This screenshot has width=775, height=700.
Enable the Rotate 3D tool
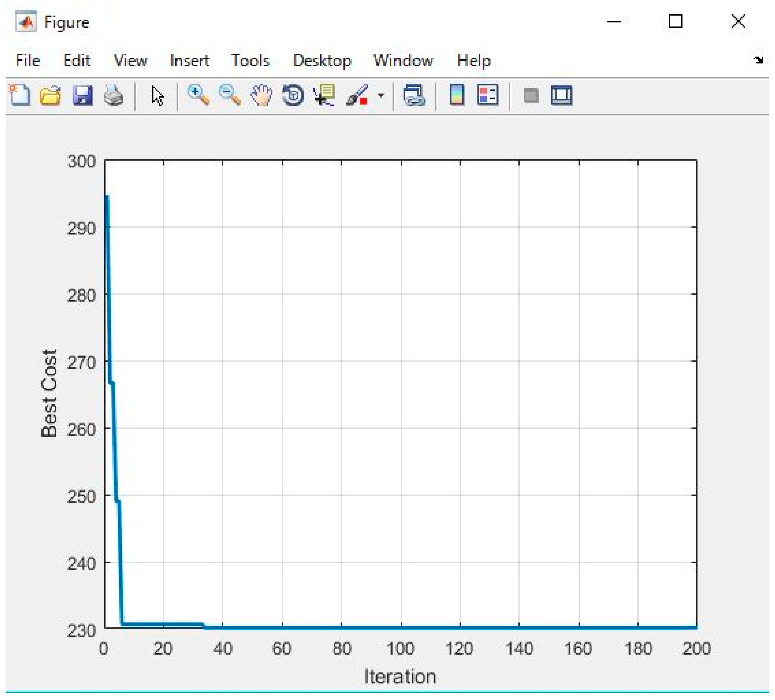(x=293, y=95)
